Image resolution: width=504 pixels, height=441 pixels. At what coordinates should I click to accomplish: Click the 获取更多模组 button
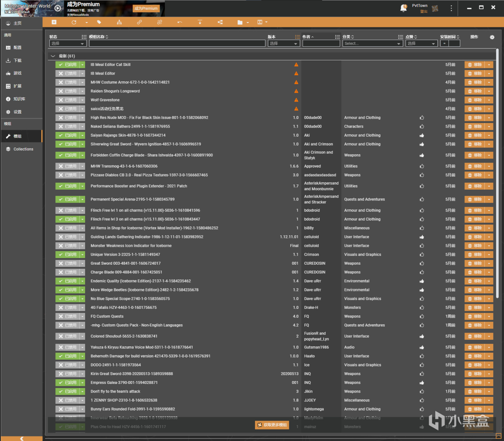click(272, 425)
